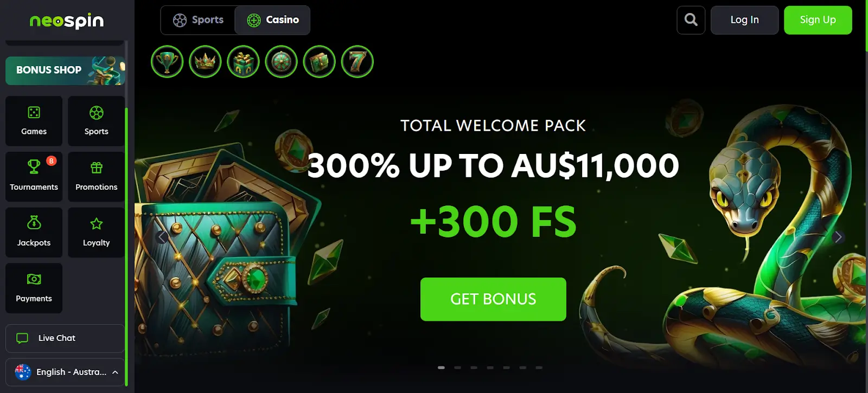
Task: Open Loyalty star tile in sidebar
Action: coord(96,233)
